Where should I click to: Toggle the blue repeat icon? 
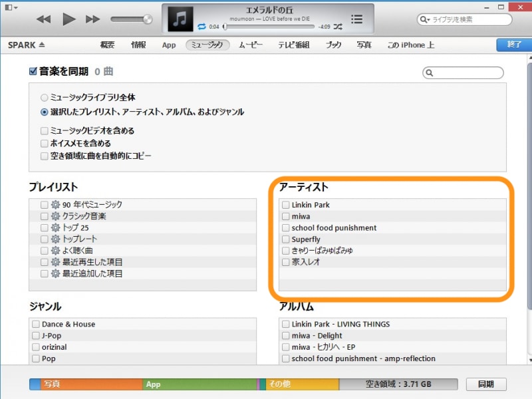[x=201, y=27]
